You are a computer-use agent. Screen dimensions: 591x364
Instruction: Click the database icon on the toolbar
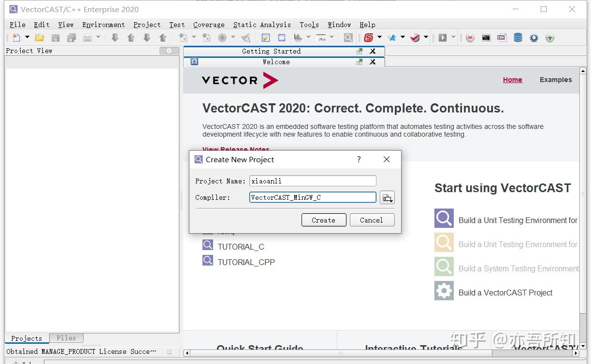pos(518,37)
